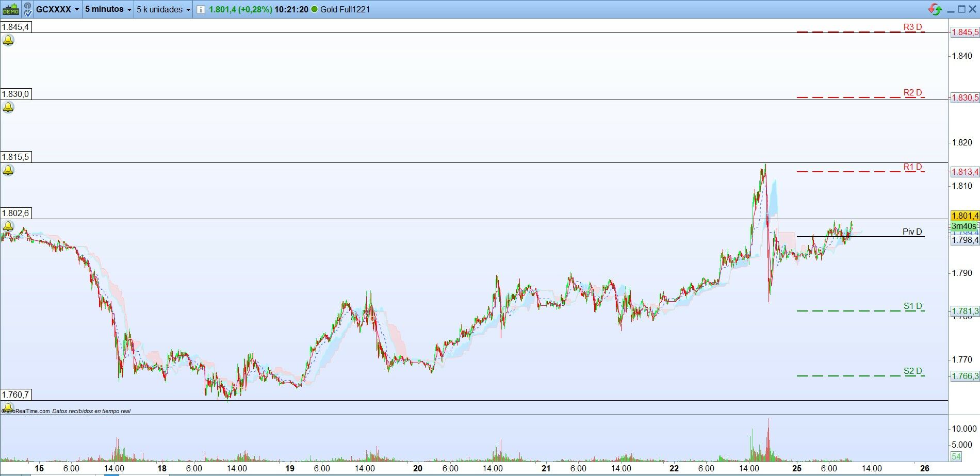Viewport: 980px width, 476px height.
Task: Open the GCXXXX instrument dropdown
Action: pos(57,9)
